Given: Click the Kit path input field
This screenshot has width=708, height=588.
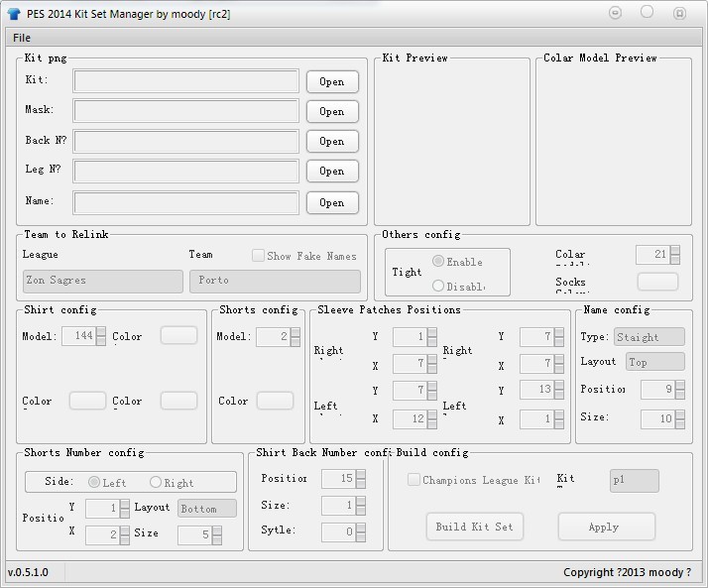Looking at the screenshot, I should pos(185,81).
